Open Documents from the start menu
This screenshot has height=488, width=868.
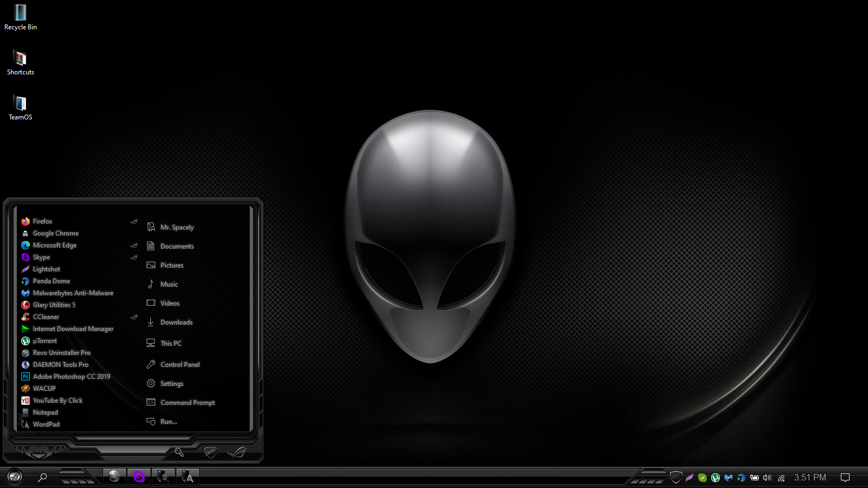170,246
